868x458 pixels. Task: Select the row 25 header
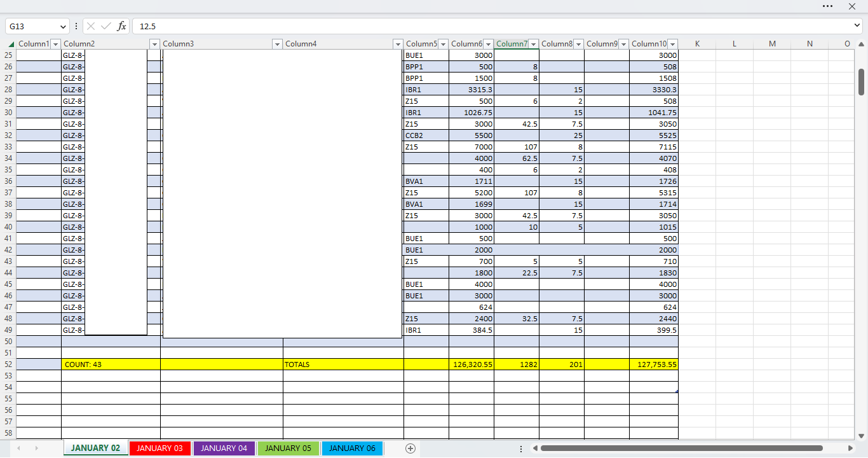(x=8, y=55)
